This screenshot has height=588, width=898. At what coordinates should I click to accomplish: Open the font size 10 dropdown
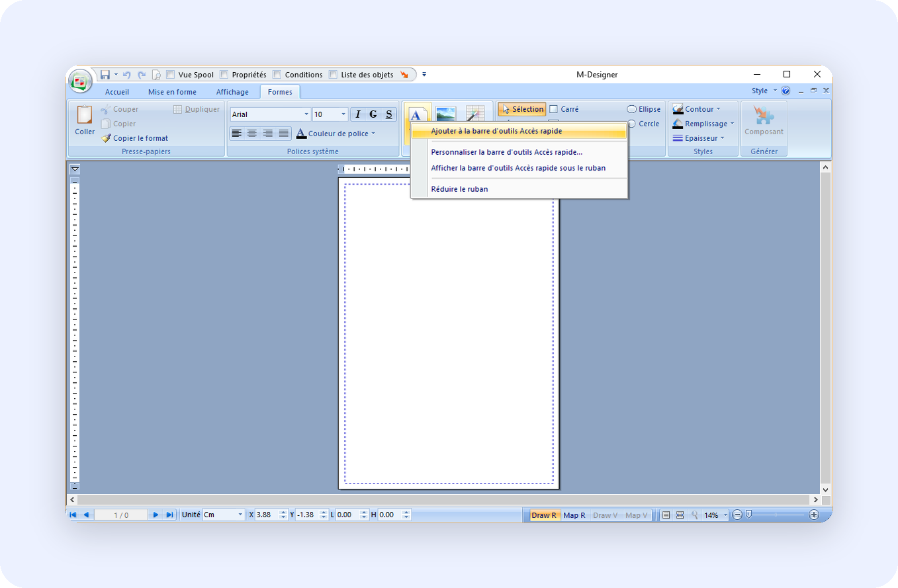click(x=343, y=114)
